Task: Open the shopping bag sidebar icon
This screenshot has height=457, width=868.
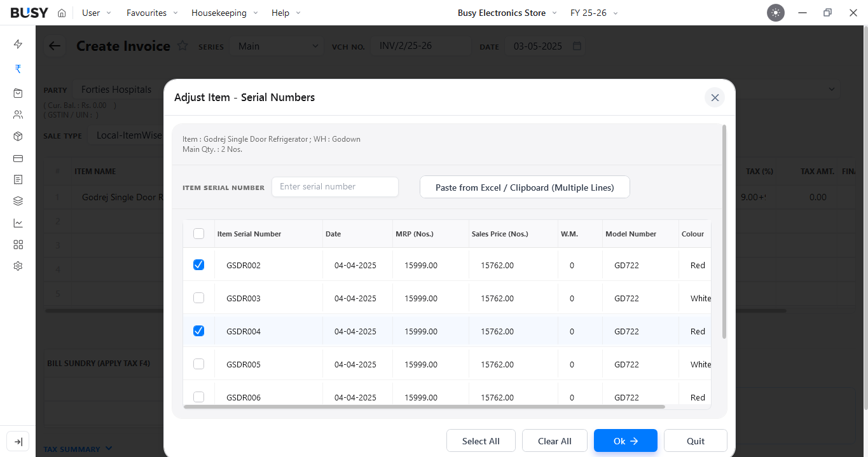Action: click(18, 93)
